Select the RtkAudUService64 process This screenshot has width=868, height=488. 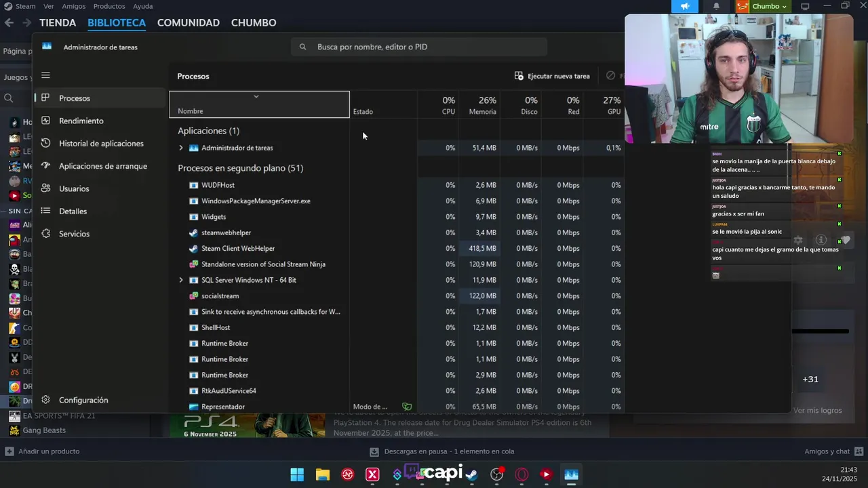click(397, 390)
